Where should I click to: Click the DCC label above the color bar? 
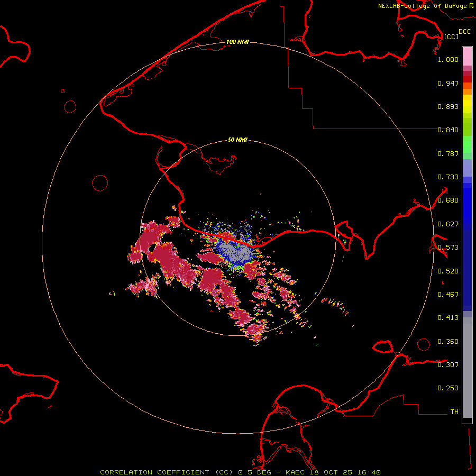465,32
